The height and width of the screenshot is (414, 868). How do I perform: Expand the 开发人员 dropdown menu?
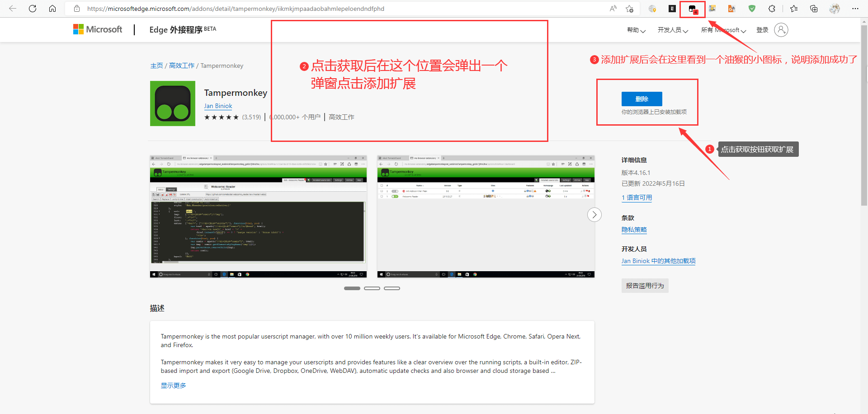[x=673, y=30]
